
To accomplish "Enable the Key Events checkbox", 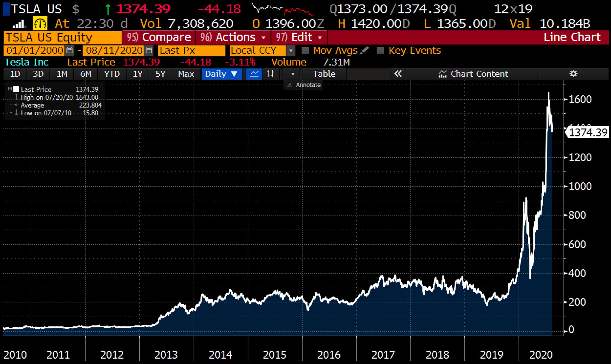I will click(x=380, y=50).
